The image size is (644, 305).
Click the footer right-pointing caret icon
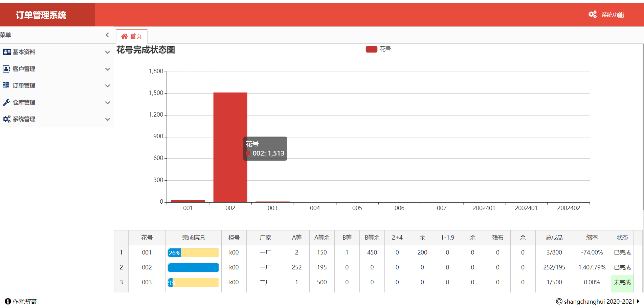coord(638,301)
